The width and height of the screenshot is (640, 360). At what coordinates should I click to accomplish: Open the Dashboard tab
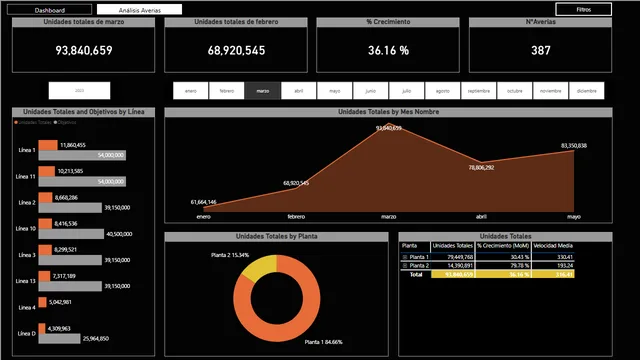tap(49, 10)
